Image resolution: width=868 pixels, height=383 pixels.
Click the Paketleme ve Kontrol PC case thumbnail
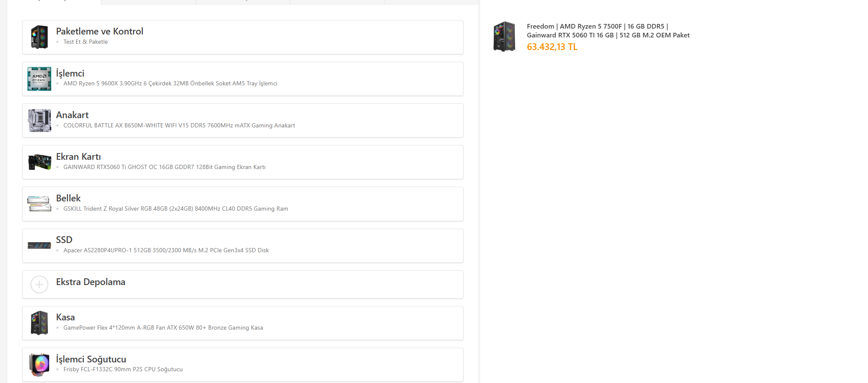point(40,37)
